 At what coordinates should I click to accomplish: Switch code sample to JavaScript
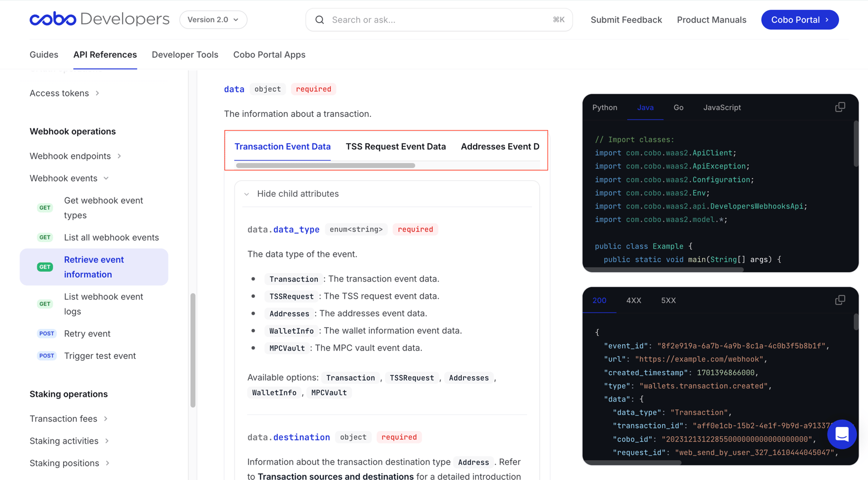pos(722,107)
